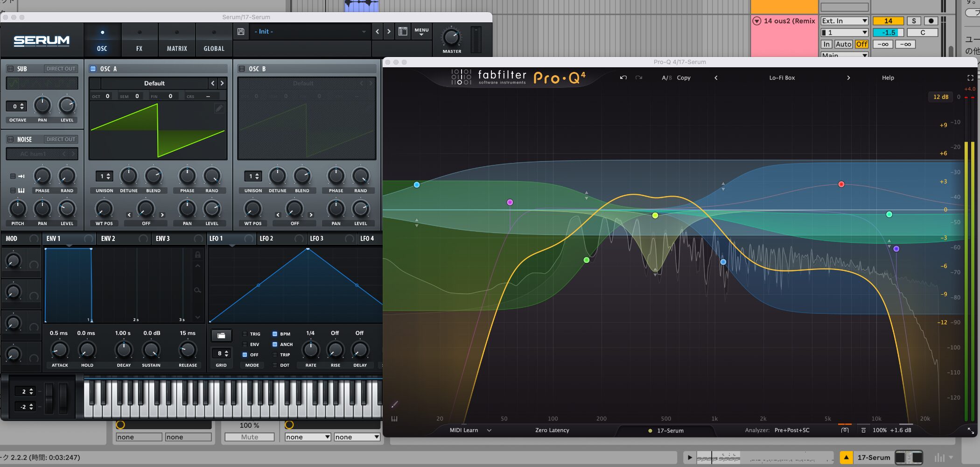The image size is (980, 467).
Task: Open the Init preset name dropdown in Serum
Action: point(310,32)
